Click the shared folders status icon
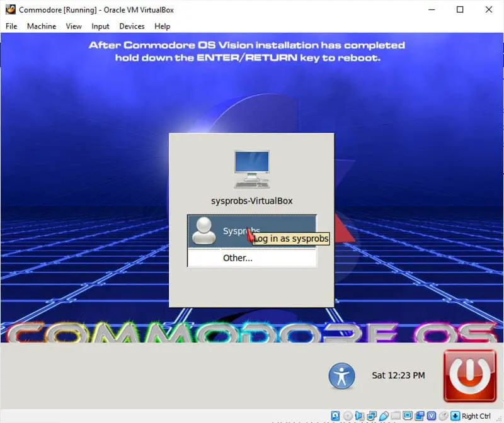504x423 pixels. pyautogui.click(x=396, y=416)
